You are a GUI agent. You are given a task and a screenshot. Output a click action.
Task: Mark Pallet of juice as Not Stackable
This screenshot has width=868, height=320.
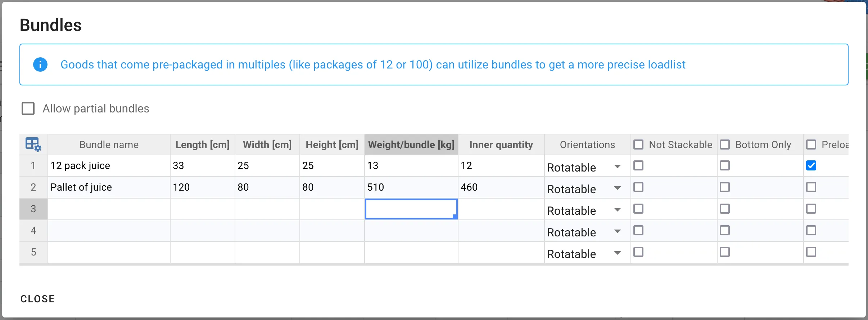[x=639, y=187]
